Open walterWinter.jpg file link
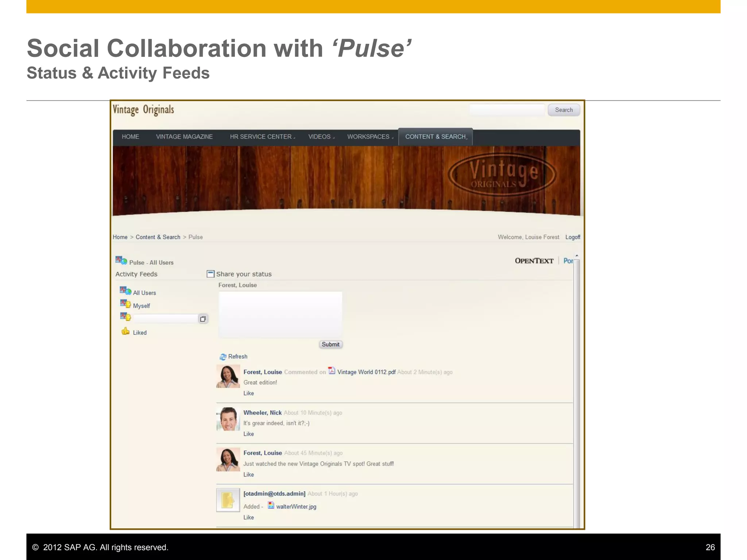Screen dimensions: 747x560 tap(296, 506)
